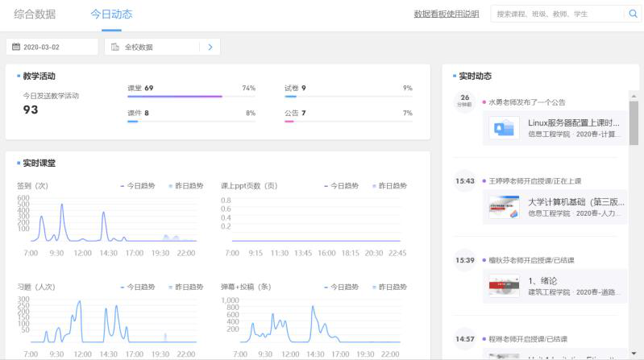
Task: Open the 1、绪论 lesson card
Action: 555,286
